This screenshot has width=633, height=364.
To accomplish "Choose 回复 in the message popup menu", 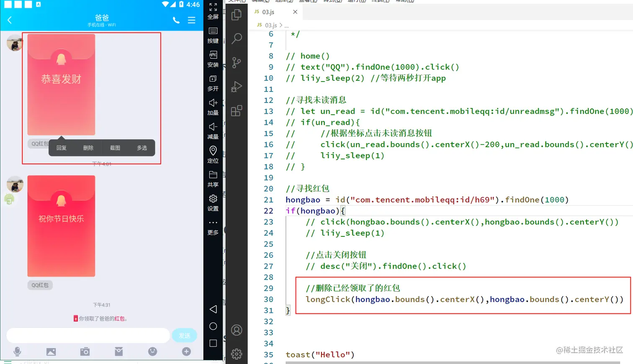I will click(x=62, y=148).
